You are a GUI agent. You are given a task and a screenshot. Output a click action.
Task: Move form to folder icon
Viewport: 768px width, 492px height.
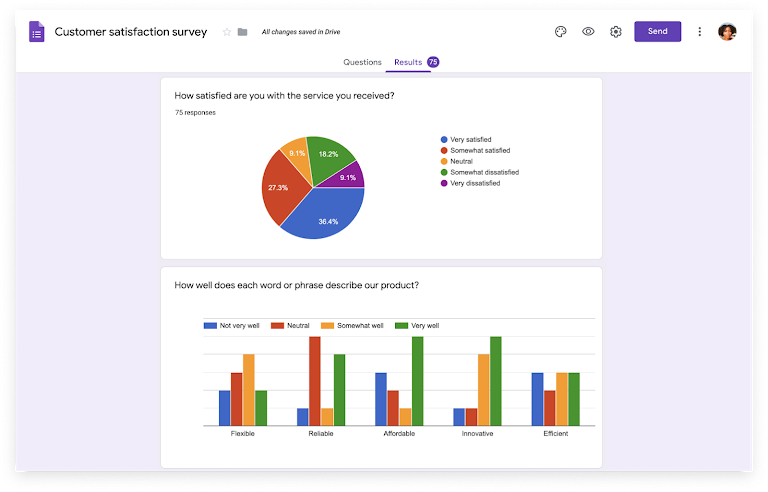[242, 32]
